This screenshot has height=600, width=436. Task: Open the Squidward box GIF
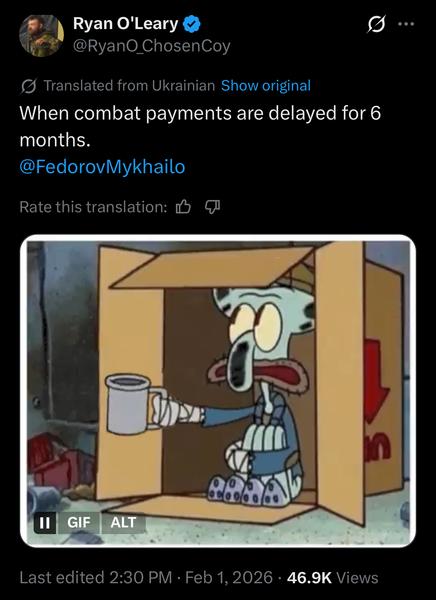click(218, 391)
